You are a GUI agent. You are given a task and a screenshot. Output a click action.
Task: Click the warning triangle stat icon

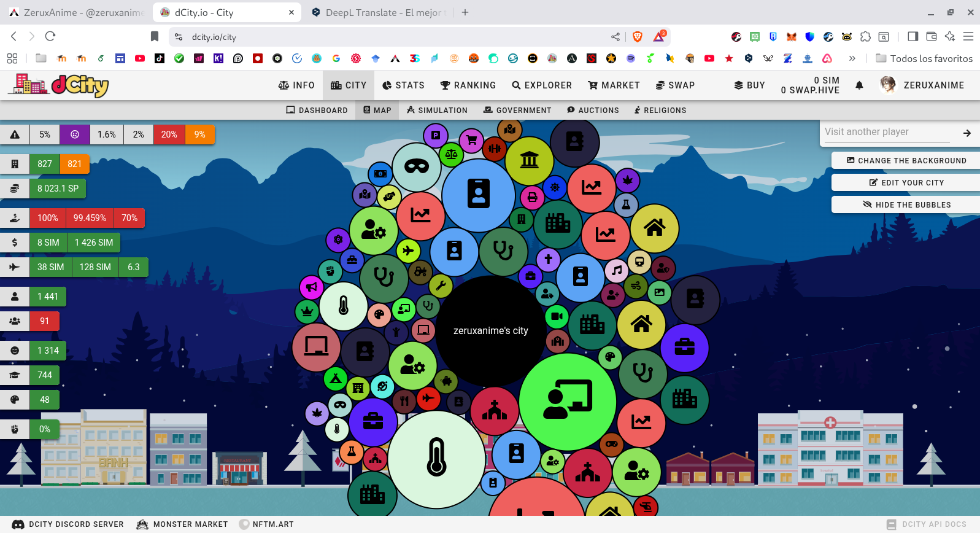point(15,134)
